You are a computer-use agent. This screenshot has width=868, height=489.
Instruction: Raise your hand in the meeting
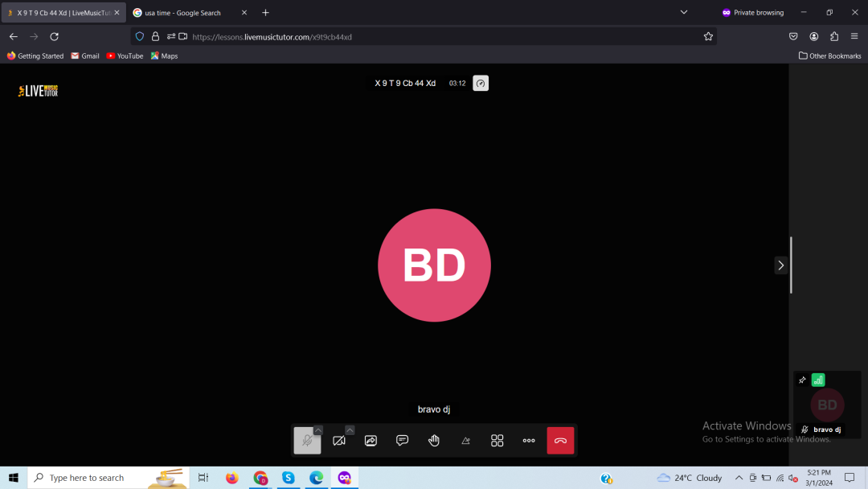434,441
